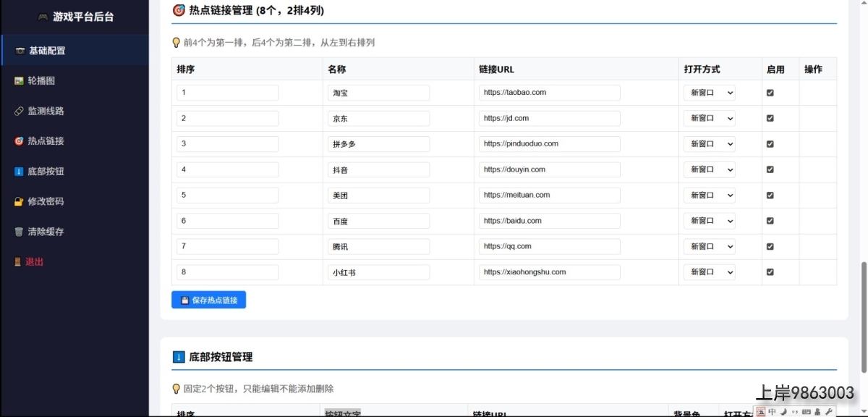Toggle the 中 Chinese/English mode icon
Viewport: 868px width, 417px height.
click(x=772, y=411)
